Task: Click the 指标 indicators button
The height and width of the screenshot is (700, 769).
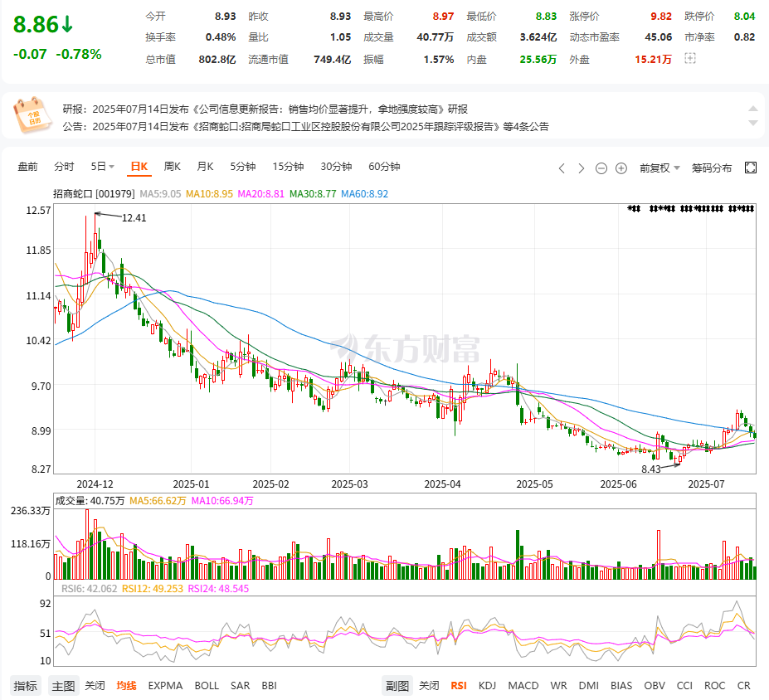Action: (x=26, y=685)
